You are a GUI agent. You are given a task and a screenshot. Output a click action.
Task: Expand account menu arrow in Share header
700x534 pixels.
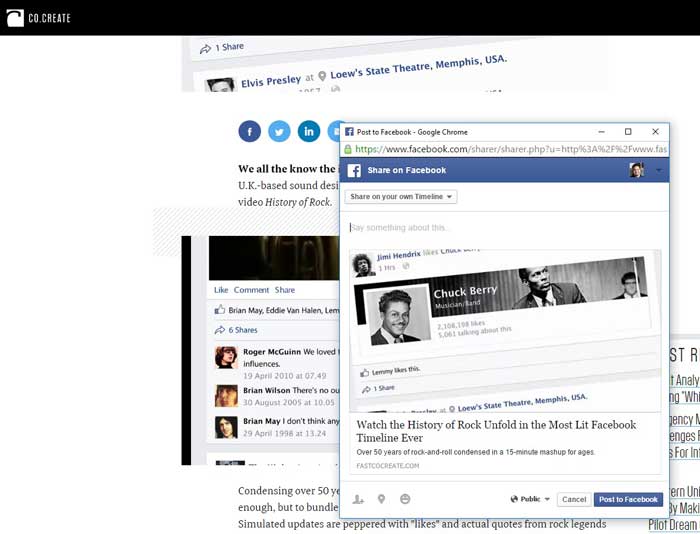click(658, 170)
